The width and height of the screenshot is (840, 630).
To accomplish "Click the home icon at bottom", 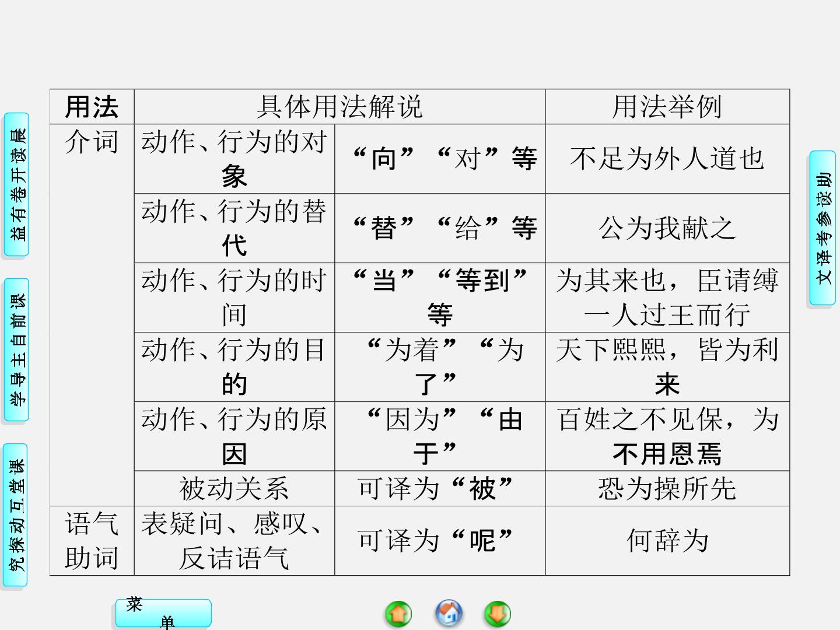I will 449,612.
